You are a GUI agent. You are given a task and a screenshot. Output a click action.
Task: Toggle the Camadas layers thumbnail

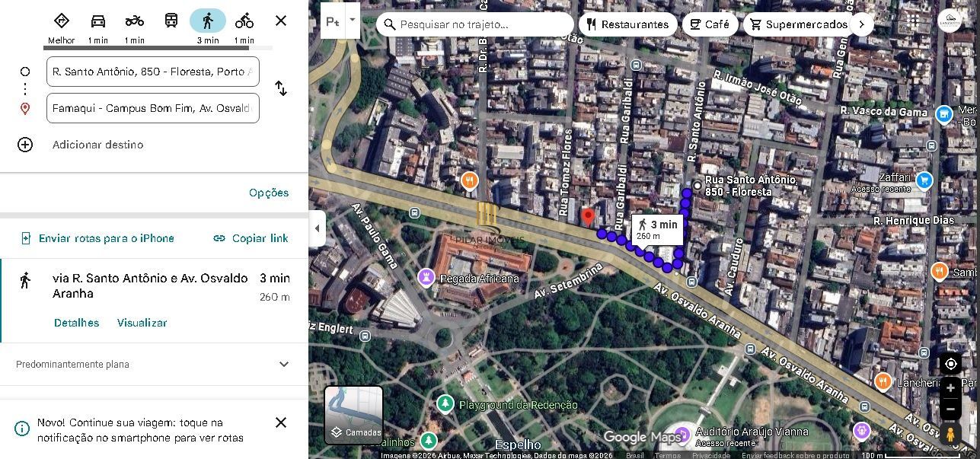[x=353, y=415]
